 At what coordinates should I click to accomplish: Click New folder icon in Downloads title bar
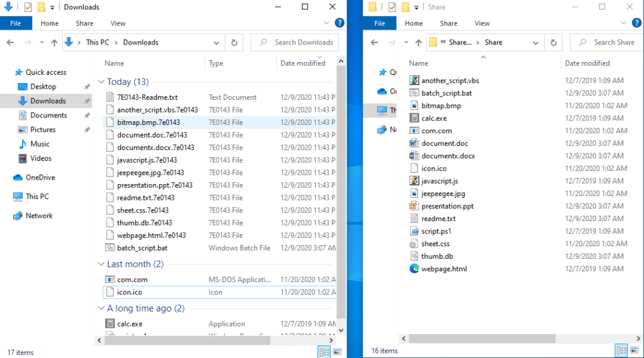41,7
